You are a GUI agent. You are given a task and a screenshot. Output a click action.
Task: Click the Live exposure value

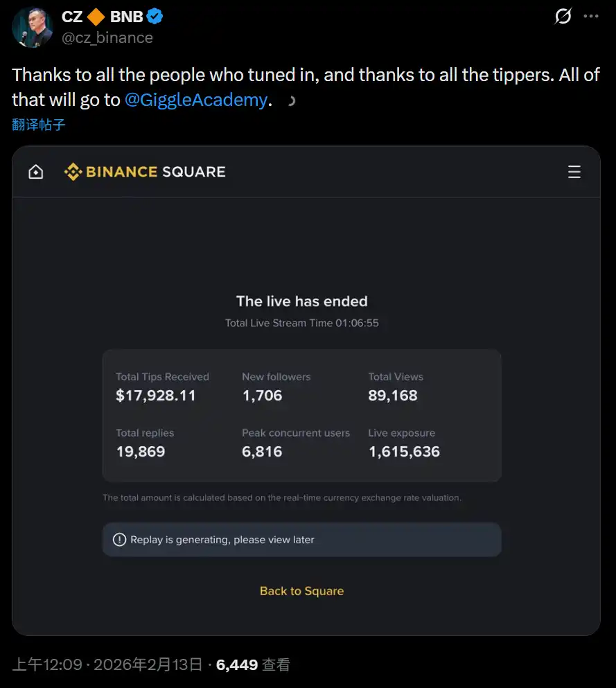click(404, 452)
